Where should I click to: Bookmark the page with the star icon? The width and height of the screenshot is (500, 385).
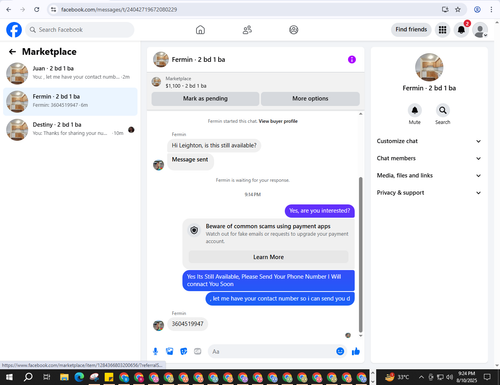tap(458, 9)
